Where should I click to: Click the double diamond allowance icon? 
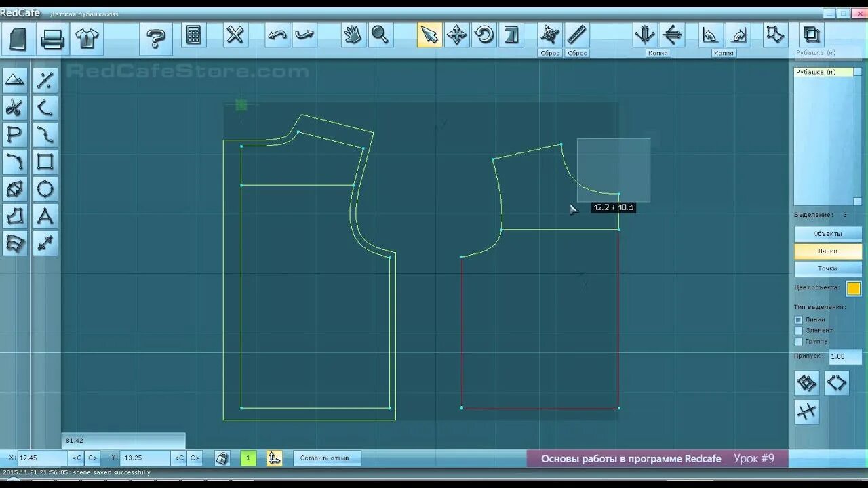[806, 383]
